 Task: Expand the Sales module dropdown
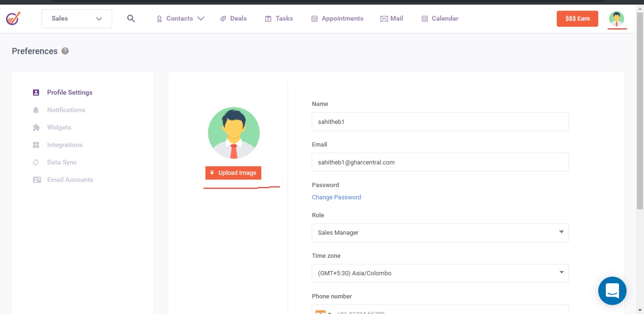(77, 19)
